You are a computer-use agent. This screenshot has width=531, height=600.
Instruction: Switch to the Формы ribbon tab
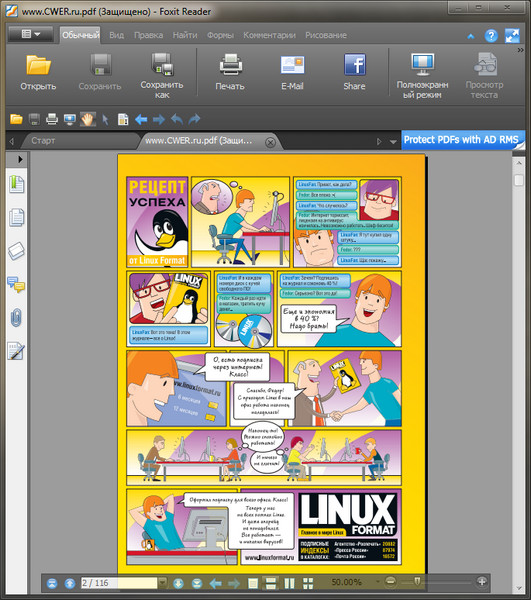[220, 35]
